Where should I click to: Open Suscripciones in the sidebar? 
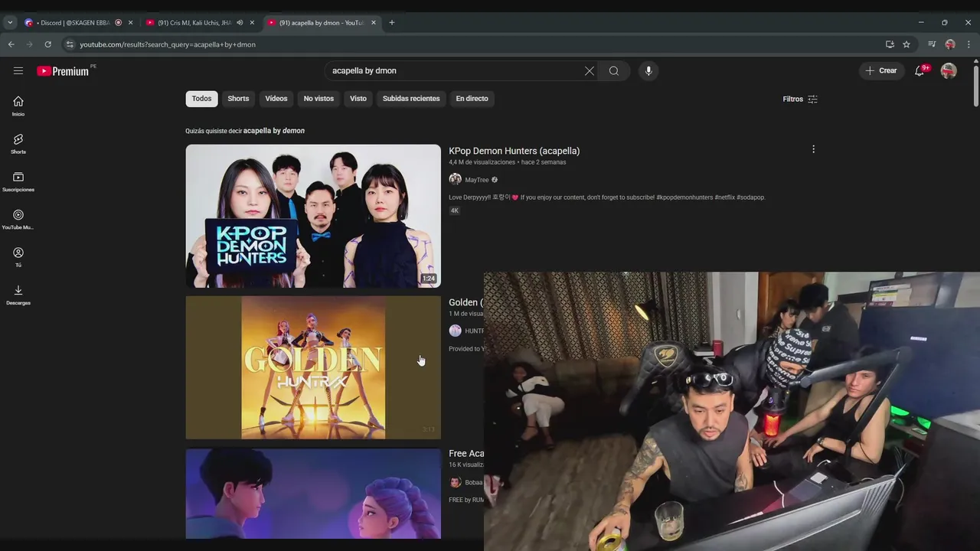18,181
